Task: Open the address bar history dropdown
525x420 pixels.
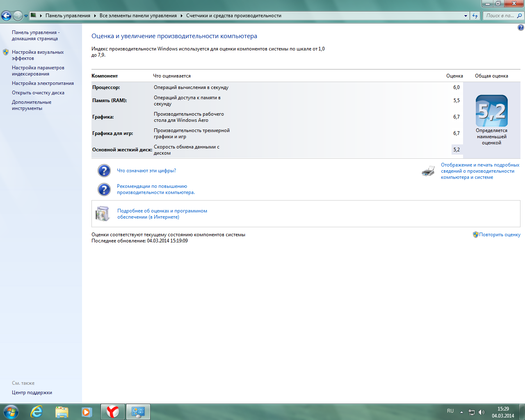Action: tap(466, 16)
